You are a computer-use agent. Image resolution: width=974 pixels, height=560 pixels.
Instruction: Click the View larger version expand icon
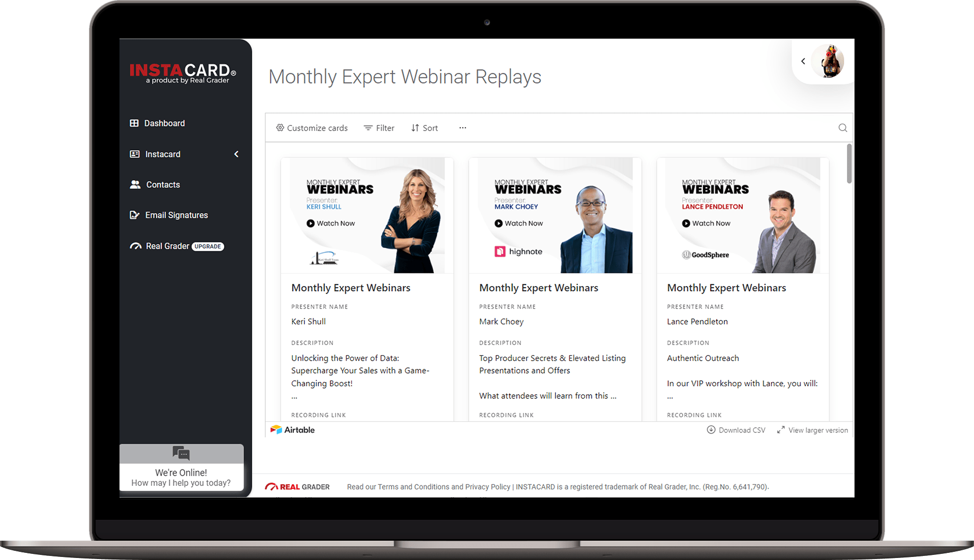(x=781, y=430)
